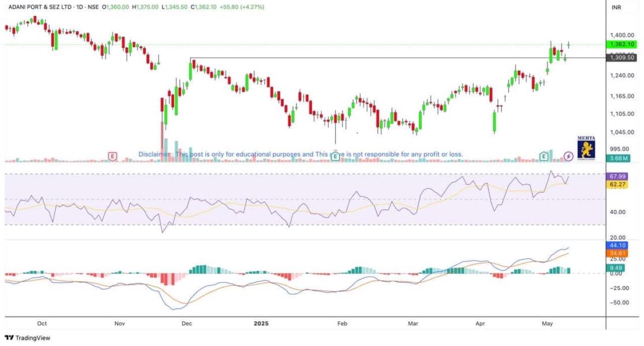Click the blue MACD value 44.10
The width and height of the screenshot is (644, 346).
pos(617,245)
